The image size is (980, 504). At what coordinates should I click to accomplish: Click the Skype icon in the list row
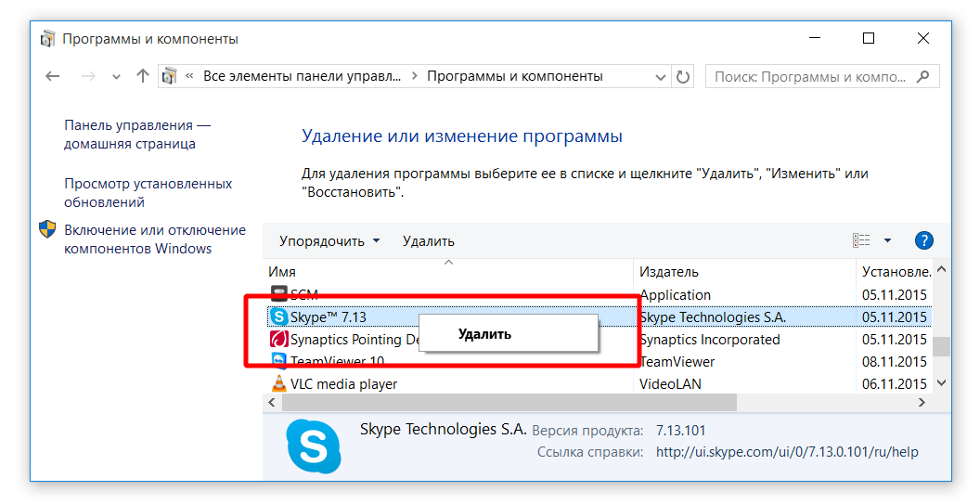click(x=278, y=317)
